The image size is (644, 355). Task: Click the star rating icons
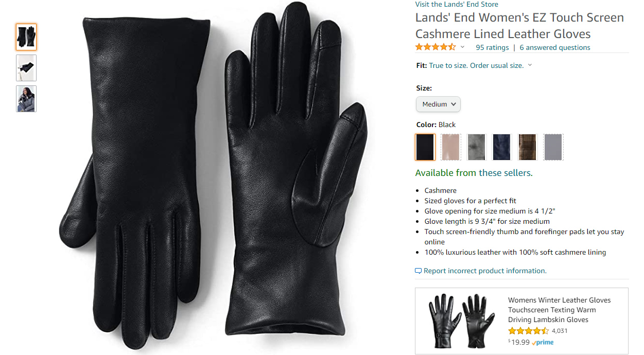[436, 47]
